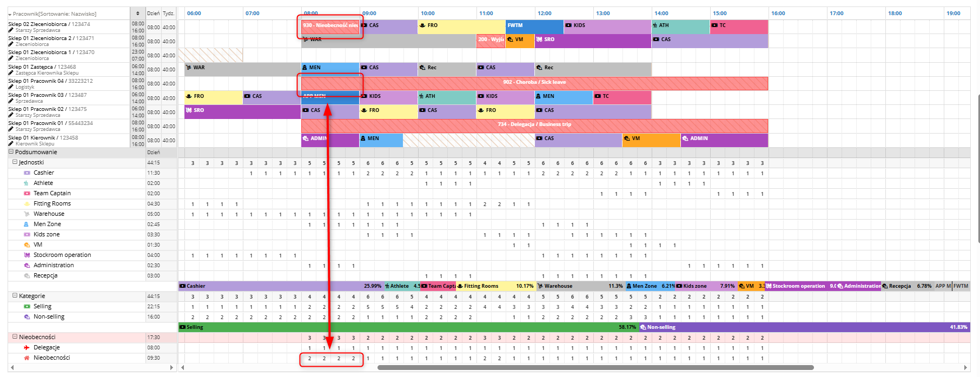980x377 pixels.
Task: Click the VM icon in the summary list
Action: click(x=27, y=245)
